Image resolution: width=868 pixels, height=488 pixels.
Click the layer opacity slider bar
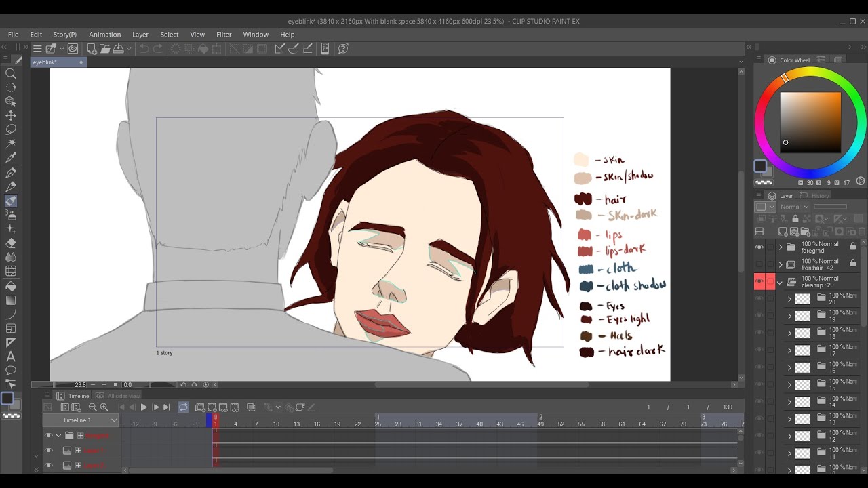coord(831,207)
